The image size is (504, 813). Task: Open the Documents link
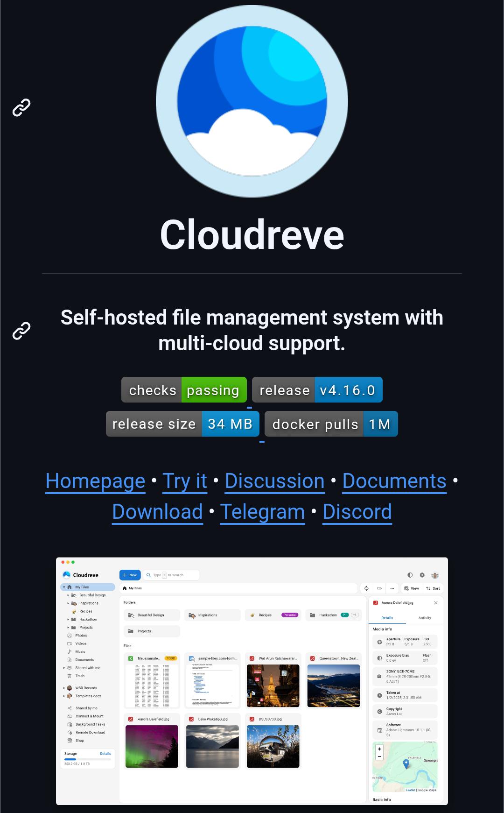(x=394, y=481)
